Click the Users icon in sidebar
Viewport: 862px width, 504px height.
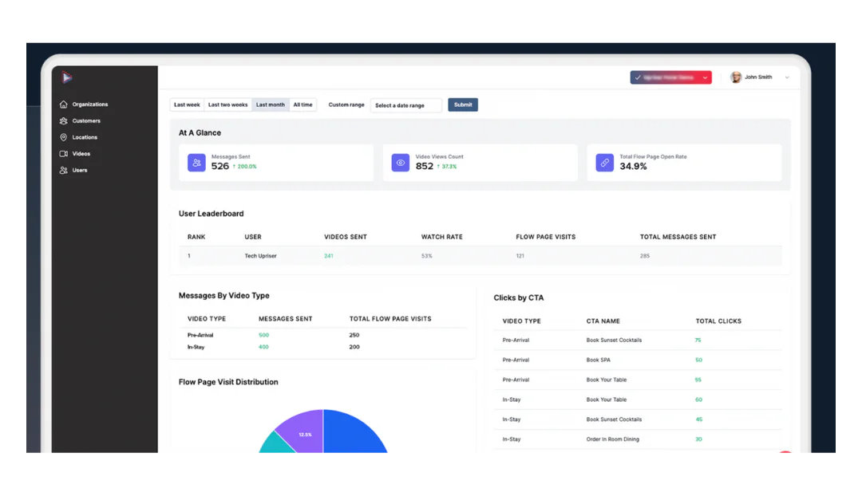click(63, 170)
